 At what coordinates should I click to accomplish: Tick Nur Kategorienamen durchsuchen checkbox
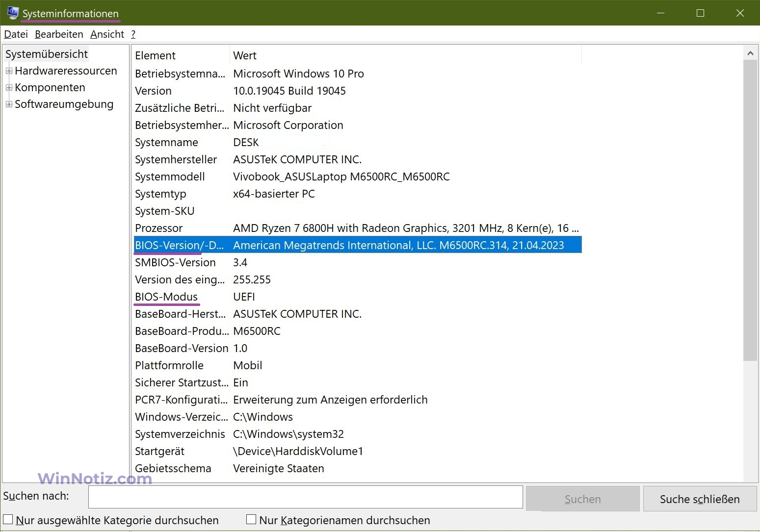(251, 520)
